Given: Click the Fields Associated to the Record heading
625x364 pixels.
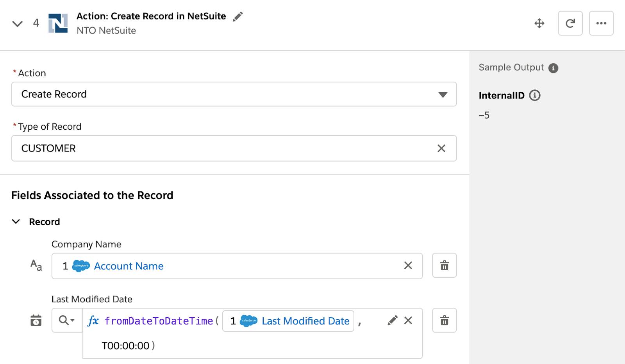Looking at the screenshot, I should 92,195.
